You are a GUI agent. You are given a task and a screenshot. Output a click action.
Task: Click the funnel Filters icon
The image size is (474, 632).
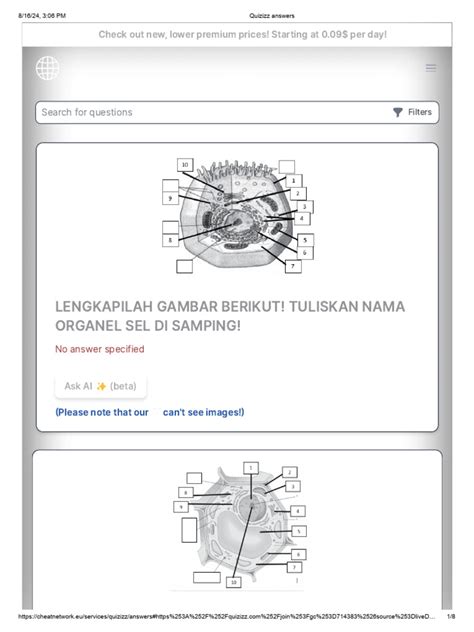(x=397, y=112)
